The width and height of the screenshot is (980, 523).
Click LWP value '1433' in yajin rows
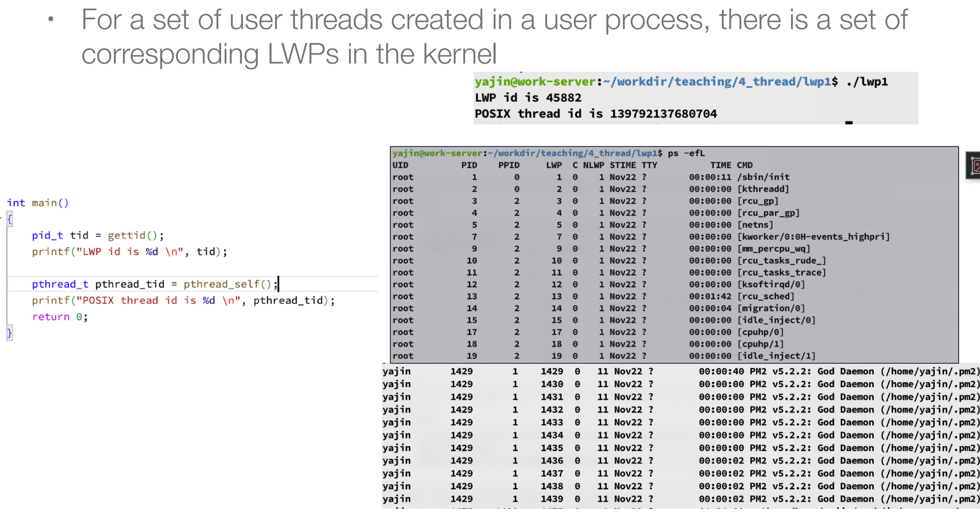tap(552, 423)
